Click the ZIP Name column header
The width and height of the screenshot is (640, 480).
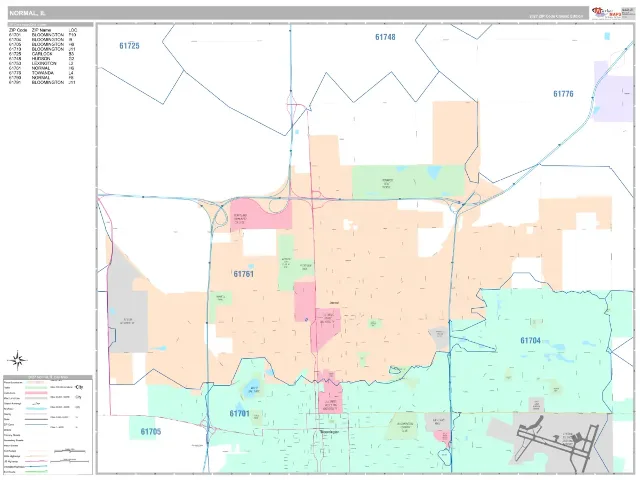41,30
